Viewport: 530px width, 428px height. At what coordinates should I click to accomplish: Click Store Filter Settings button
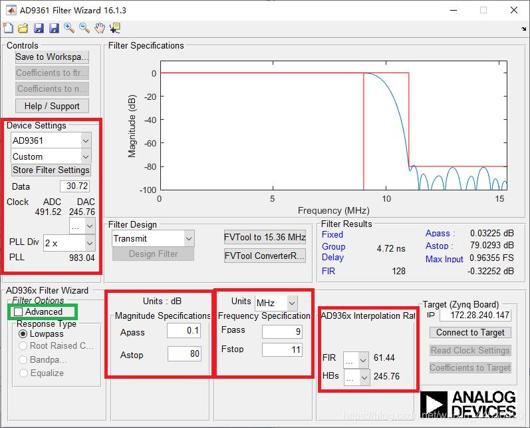(51, 170)
